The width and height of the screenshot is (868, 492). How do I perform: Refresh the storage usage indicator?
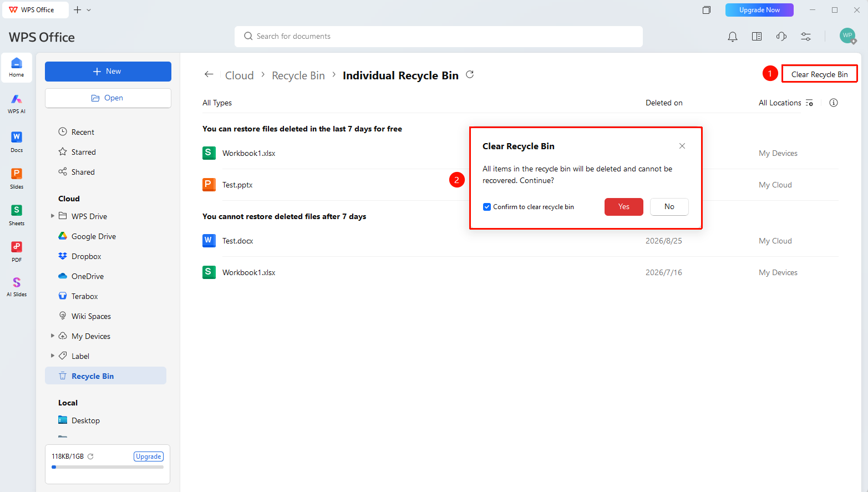[x=90, y=457]
